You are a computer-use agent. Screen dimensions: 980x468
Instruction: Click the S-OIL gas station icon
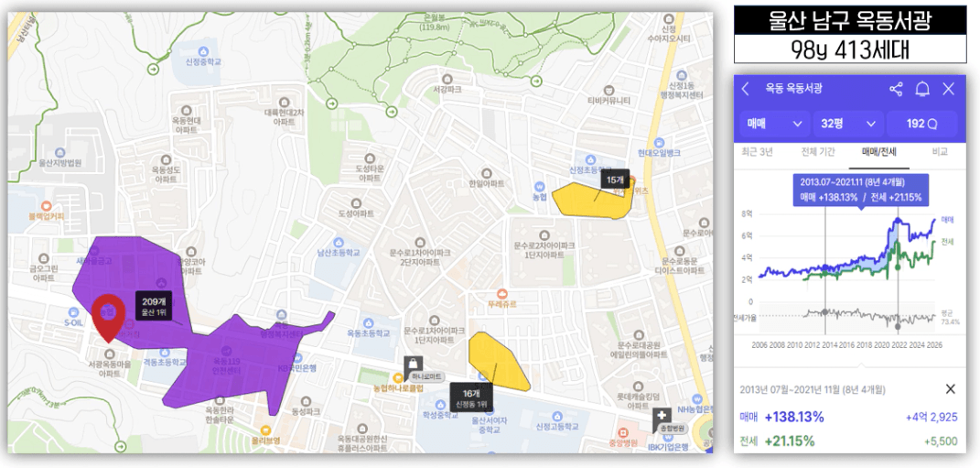coord(73,311)
